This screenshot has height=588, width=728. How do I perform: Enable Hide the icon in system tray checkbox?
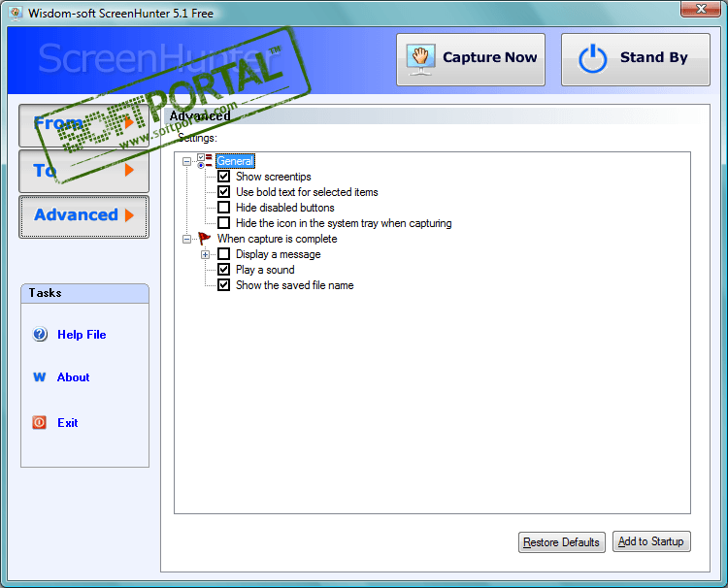(224, 223)
